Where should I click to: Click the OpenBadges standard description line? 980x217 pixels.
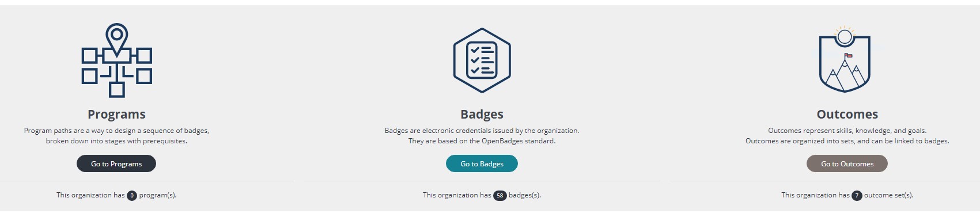pos(482,141)
